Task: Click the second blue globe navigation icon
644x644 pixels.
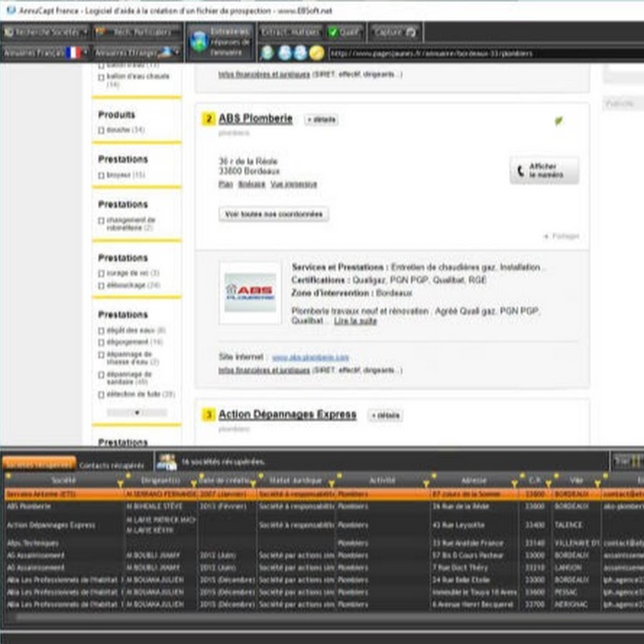Action: point(301,53)
